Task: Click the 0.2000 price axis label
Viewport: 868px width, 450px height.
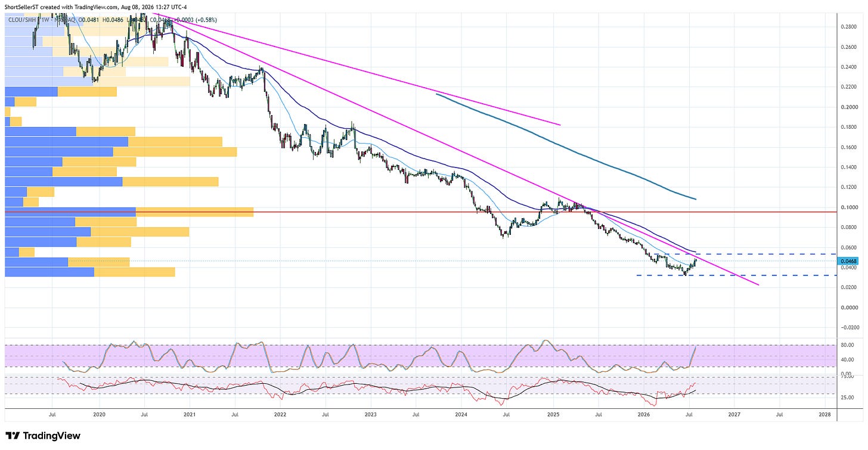Action: point(848,107)
